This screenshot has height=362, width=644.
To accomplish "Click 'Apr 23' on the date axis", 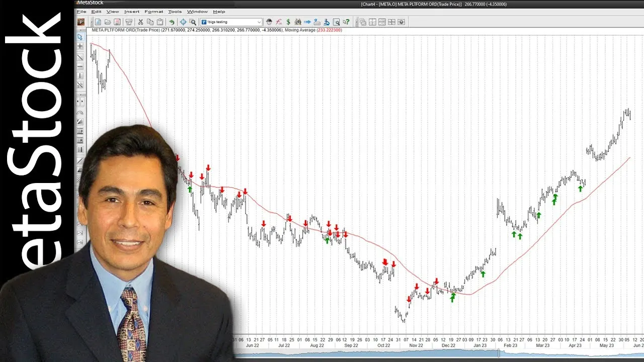I will coord(575,346).
